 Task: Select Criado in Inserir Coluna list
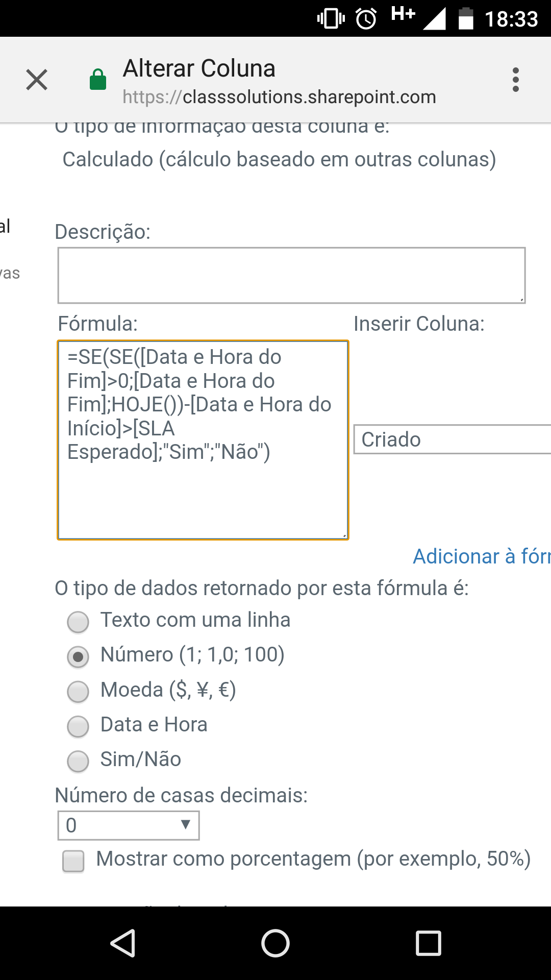pyautogui.click(x=452, y=439)
